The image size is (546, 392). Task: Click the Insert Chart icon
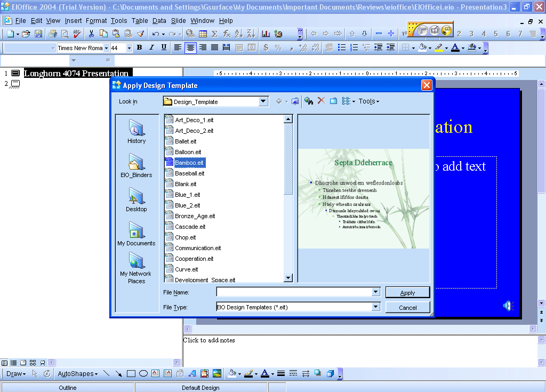[x=266, y=34]
